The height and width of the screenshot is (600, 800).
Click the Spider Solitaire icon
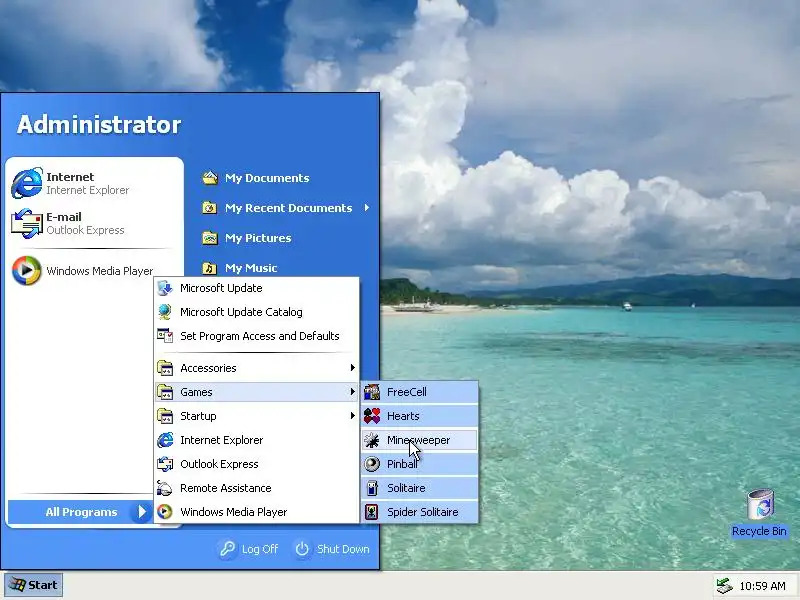pyautogui.click(x=372, y=512)
